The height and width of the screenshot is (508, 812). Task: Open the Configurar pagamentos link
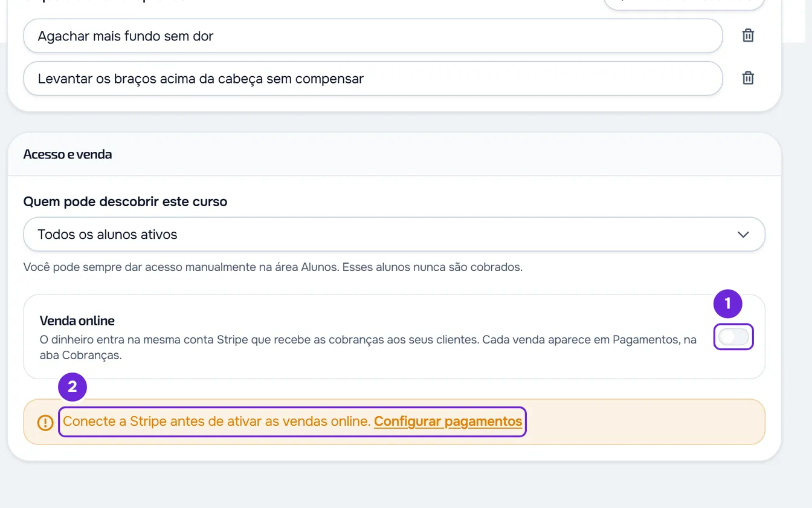click(x=448, y=422)
